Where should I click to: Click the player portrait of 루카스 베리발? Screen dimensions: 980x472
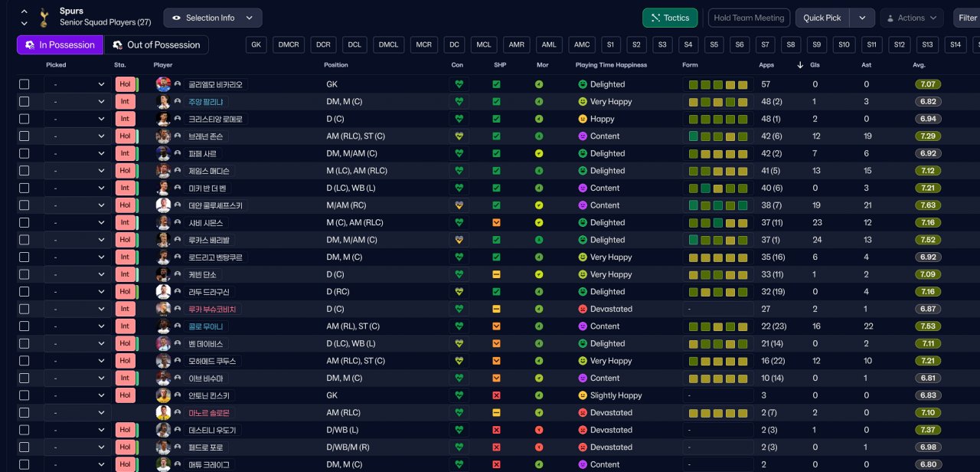click(163, 240)
